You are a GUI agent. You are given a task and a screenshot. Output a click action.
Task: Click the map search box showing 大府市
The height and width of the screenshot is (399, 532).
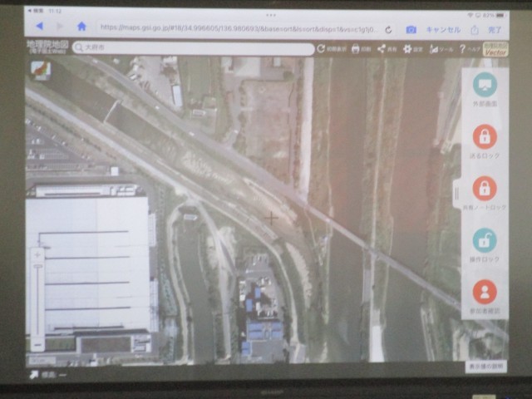[193, 48]
